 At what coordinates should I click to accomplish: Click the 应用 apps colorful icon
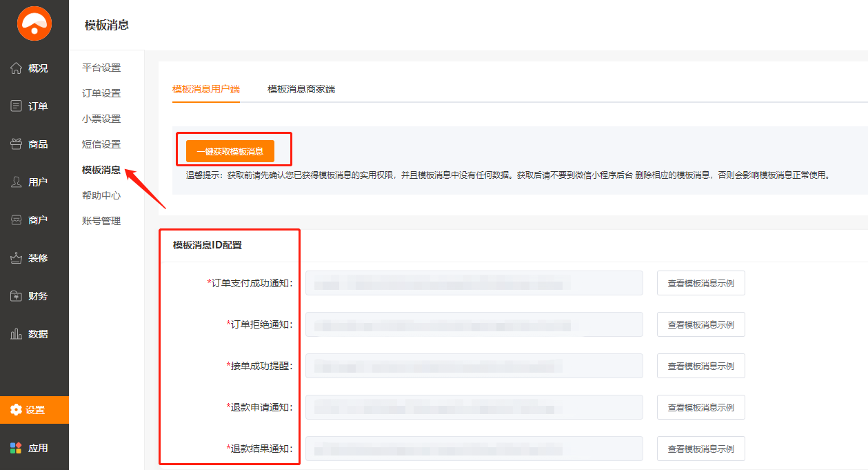point(17,448)
